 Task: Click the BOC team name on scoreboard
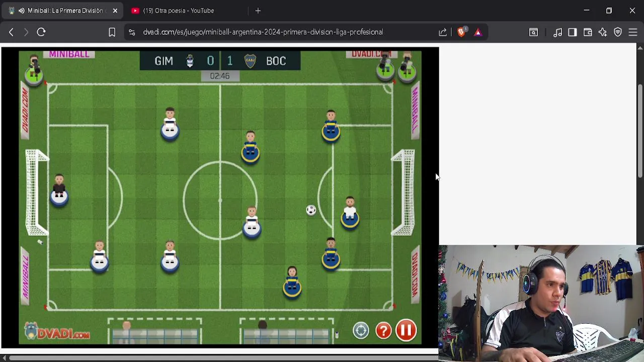[x=276, y=61]
